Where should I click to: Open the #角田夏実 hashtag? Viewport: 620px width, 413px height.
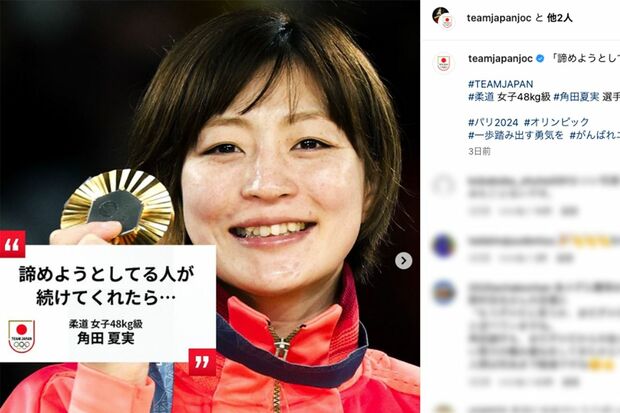click(x=577, y=97)
